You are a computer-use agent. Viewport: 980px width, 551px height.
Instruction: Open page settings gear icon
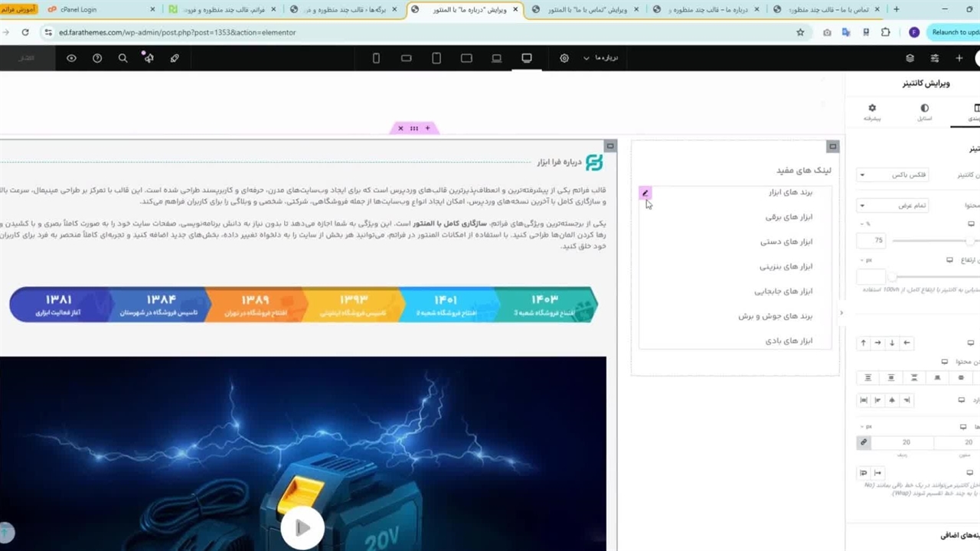point(564,58)
